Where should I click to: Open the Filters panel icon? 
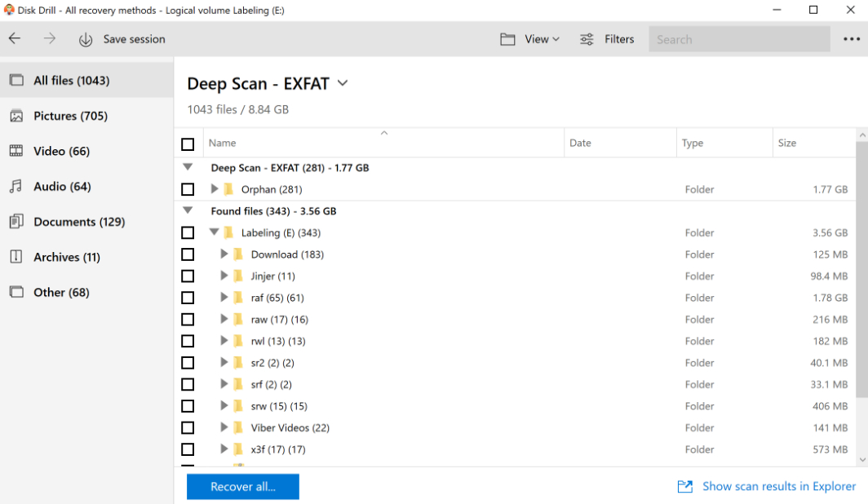[586, 38]
